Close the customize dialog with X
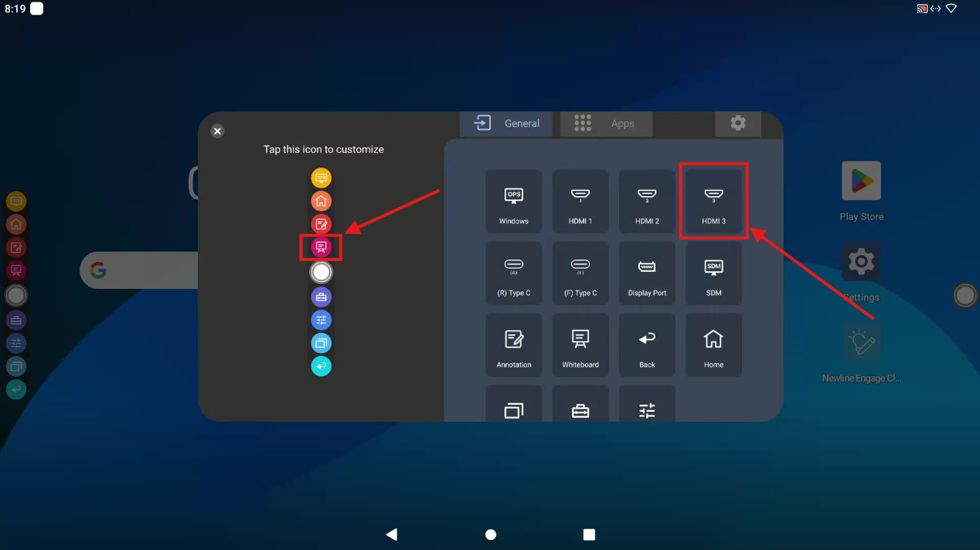This screenshot has width=980, height=550. pos(217,131)
